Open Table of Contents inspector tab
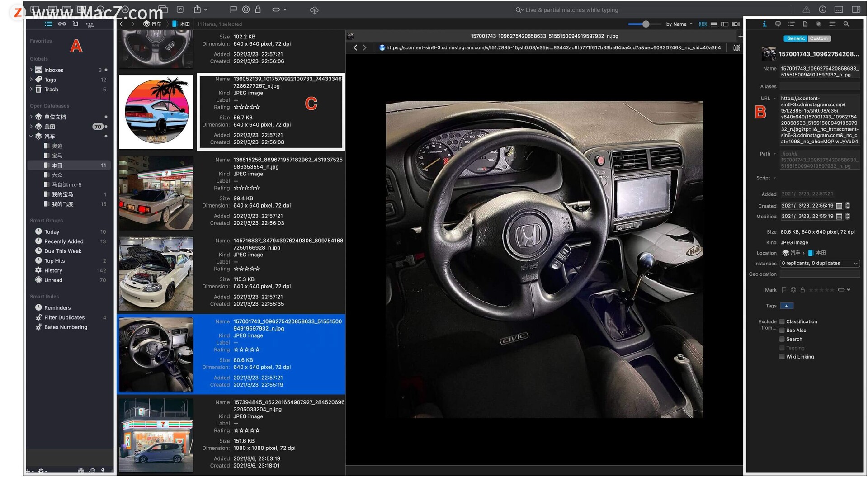Screen dimensions: 868x477 pyautogui.click(x=791, y=24)
